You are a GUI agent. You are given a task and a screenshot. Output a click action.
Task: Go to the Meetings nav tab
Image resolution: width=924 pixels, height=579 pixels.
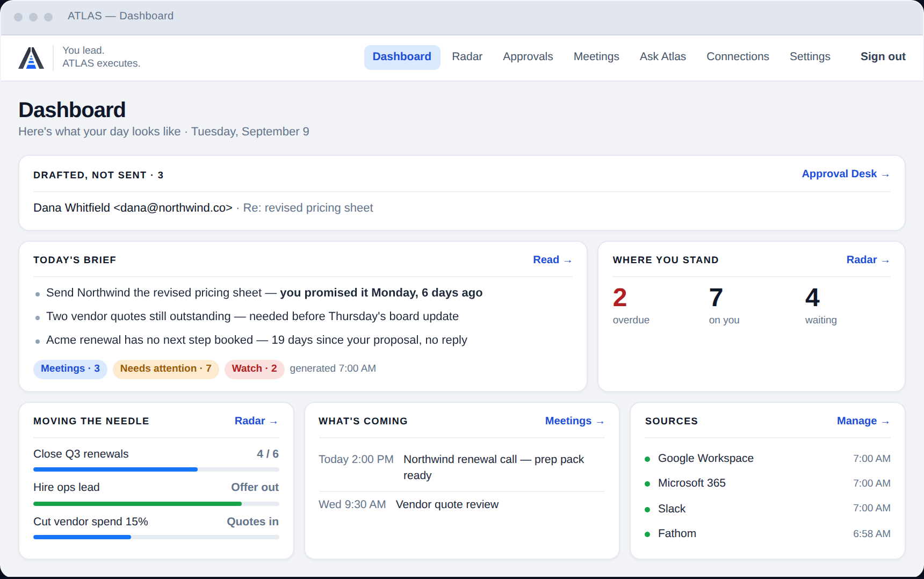point(596,57)
